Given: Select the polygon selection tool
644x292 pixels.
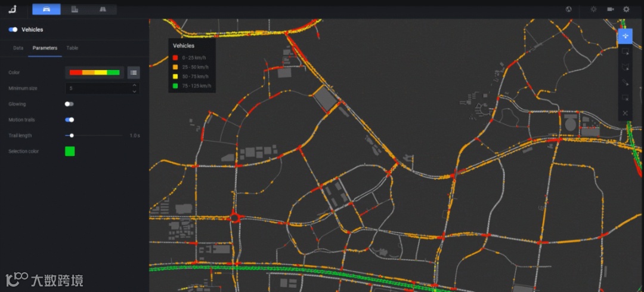Looking at the screenshot, I should click(625, 67).
